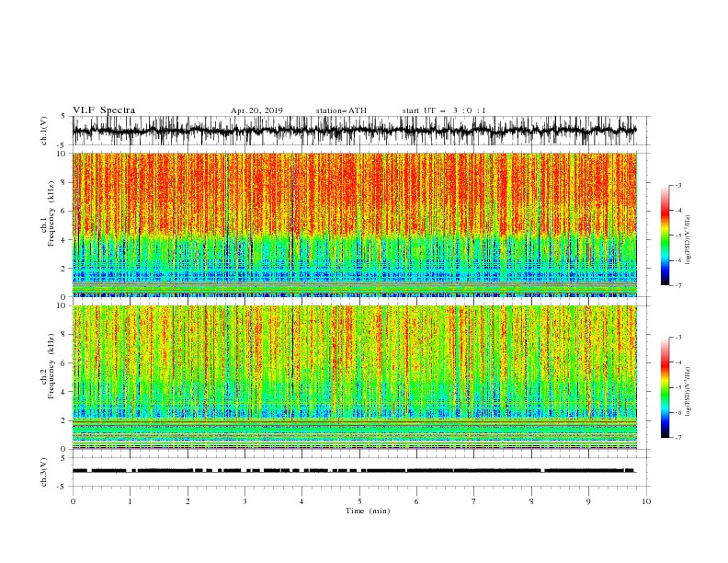Image resolution: width=728 pixels, height=563 pixels.
Task: Click time axis tick label '3'
Action: 245,501
